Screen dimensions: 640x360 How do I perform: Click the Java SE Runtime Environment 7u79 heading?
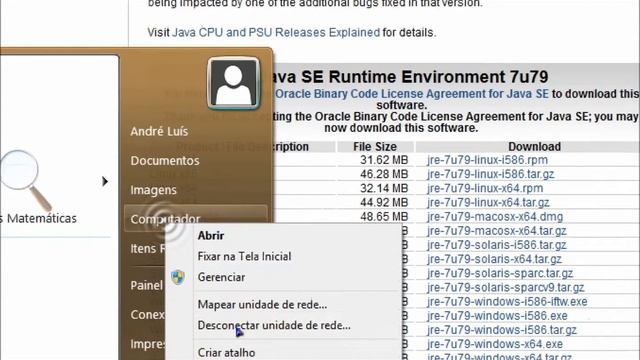(410, 77)
